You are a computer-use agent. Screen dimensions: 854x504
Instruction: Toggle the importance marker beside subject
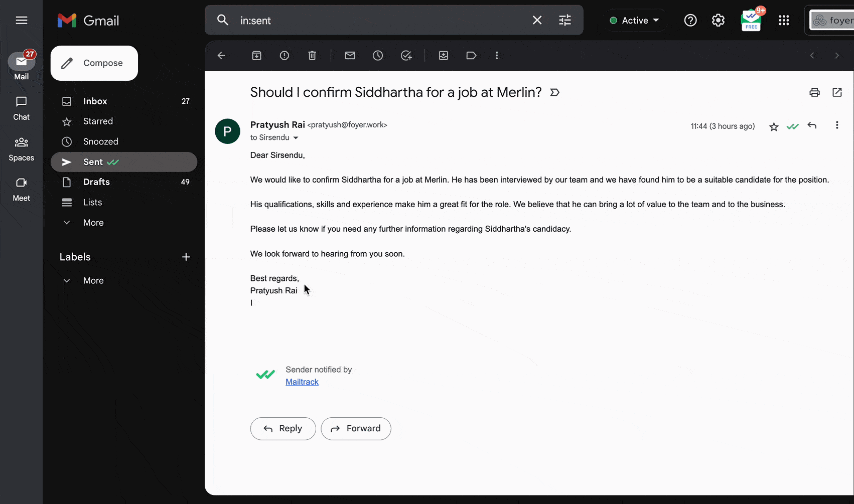point(554,92)
